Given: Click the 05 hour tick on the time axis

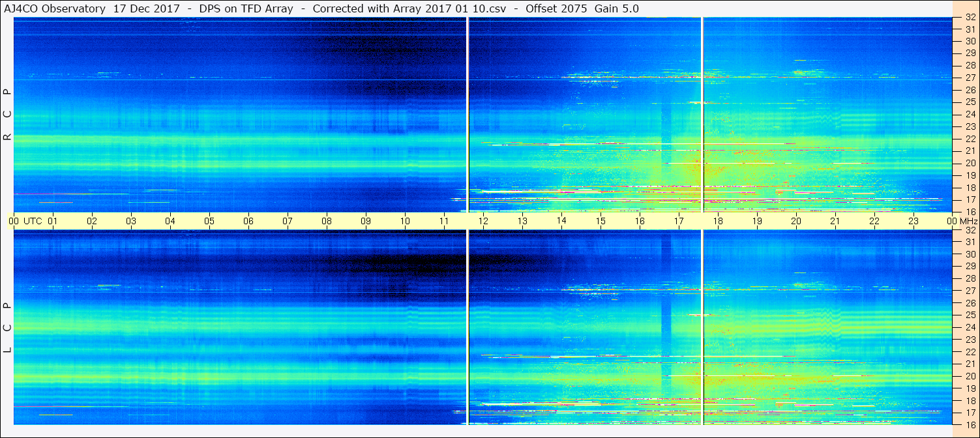Looking at the screenshot, I should [x=209, y=221].
